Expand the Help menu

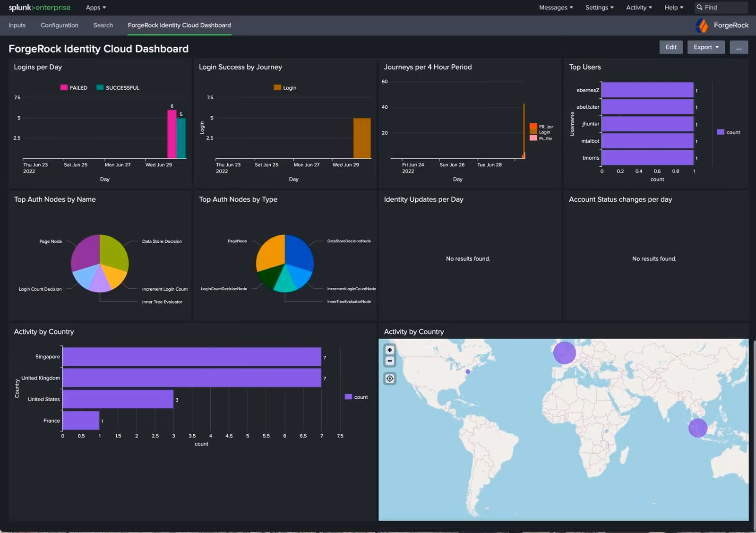674,8
